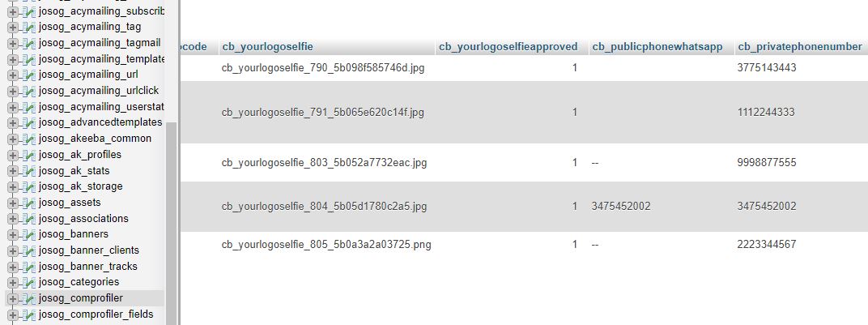Click table icon beside josog_associations

click(x=30, y=219)
